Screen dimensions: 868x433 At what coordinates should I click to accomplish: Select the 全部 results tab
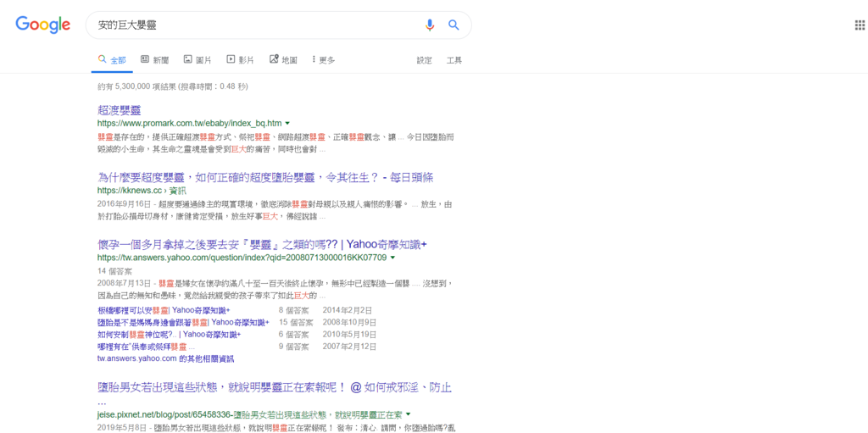pos(112,60)
